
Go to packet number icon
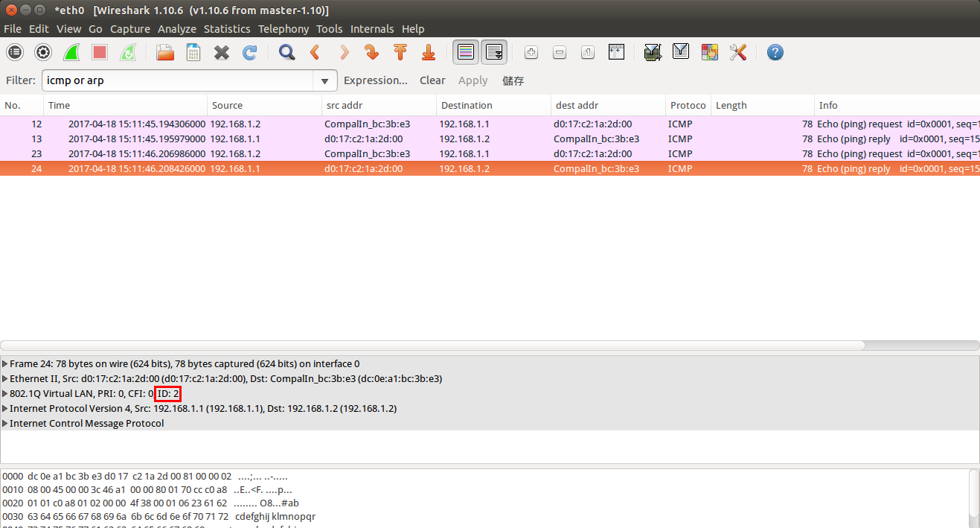(371, 52)
